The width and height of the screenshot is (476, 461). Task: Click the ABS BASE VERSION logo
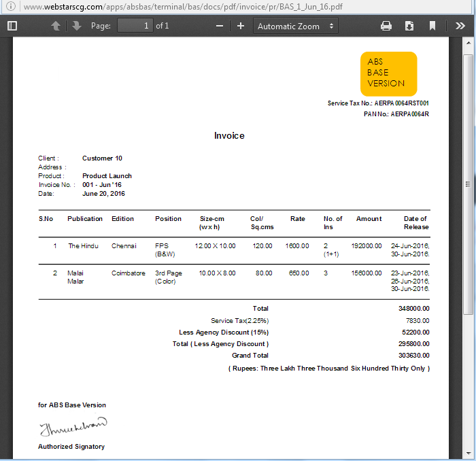click(x=388, y=73)
